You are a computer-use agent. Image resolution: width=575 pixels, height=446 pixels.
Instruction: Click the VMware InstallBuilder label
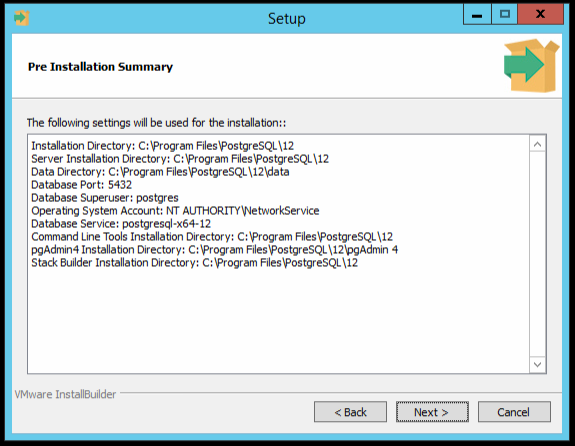tap(65, 394)
